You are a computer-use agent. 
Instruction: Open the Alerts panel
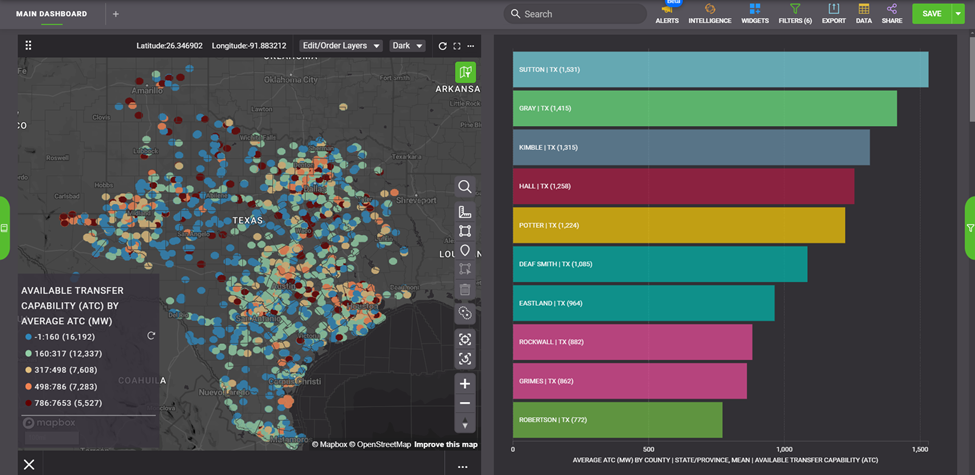[x=667, y=13]
